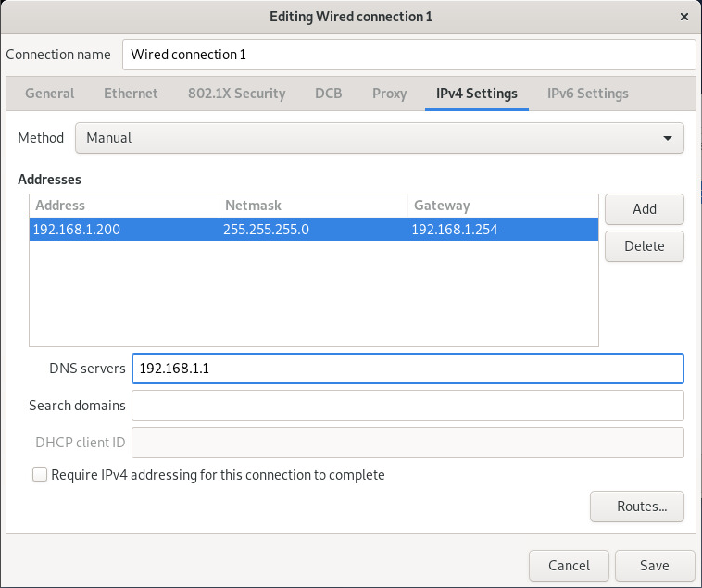Select the IPv4 Settings tab
Screen dimensions: 702x588
(476, 94)
